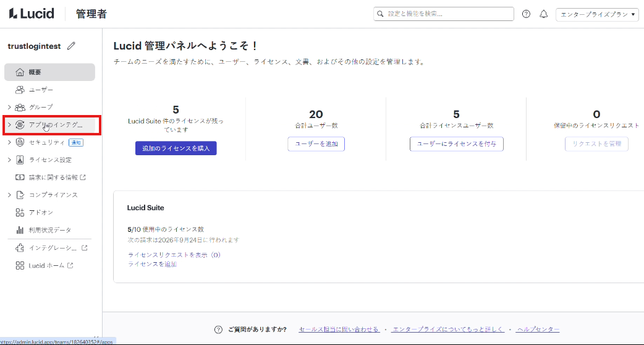Image resolution: width=644 pixels, height=345 pixels.
Task: Click ユーザーにライセンスを付与 button
Action: [x=456, y=144]
